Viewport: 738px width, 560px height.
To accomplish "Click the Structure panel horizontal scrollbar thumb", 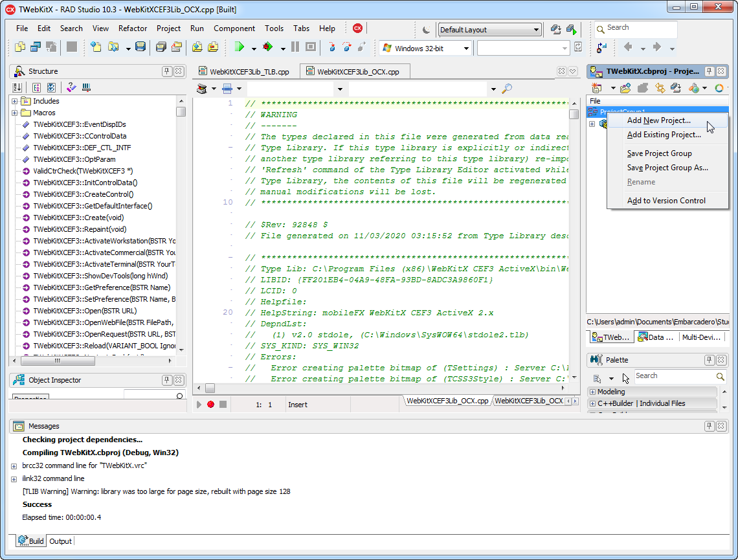I will 58,361.
